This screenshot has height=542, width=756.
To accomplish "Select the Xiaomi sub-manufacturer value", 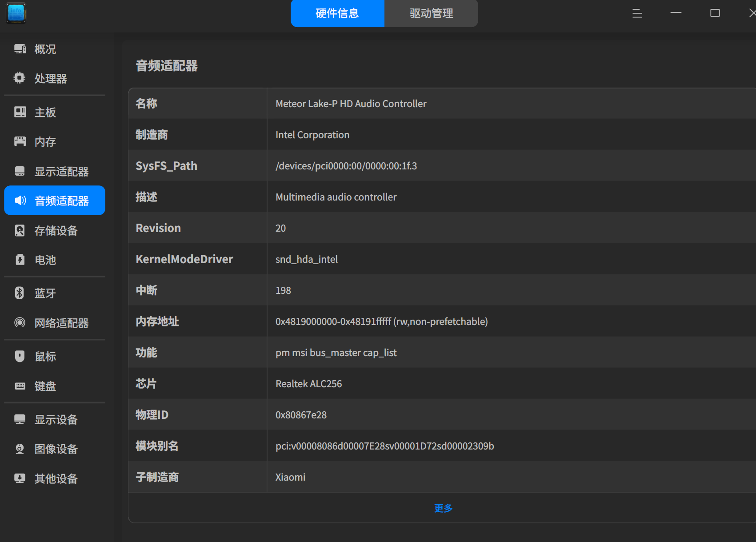I will point(290,477).
